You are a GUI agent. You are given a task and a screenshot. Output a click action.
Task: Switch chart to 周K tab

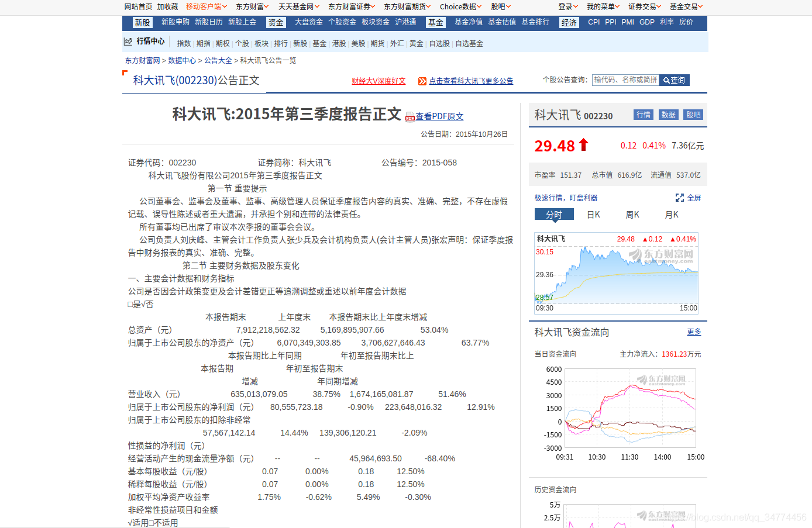tap(632, 215)
